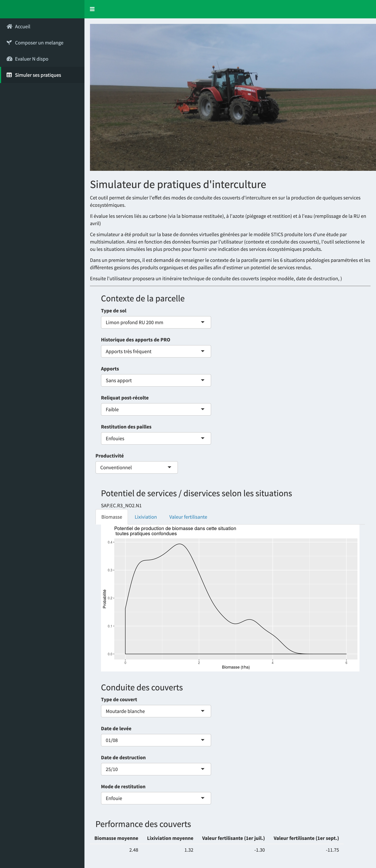The height and width of the screenshot is (868, 376).
Task: Switch to the Lixiviation tab
Action: (x=146, y=517)
